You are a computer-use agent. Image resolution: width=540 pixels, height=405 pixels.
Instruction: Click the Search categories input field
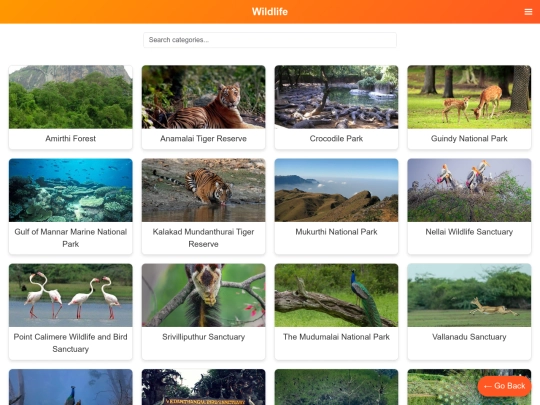[270, 40]
